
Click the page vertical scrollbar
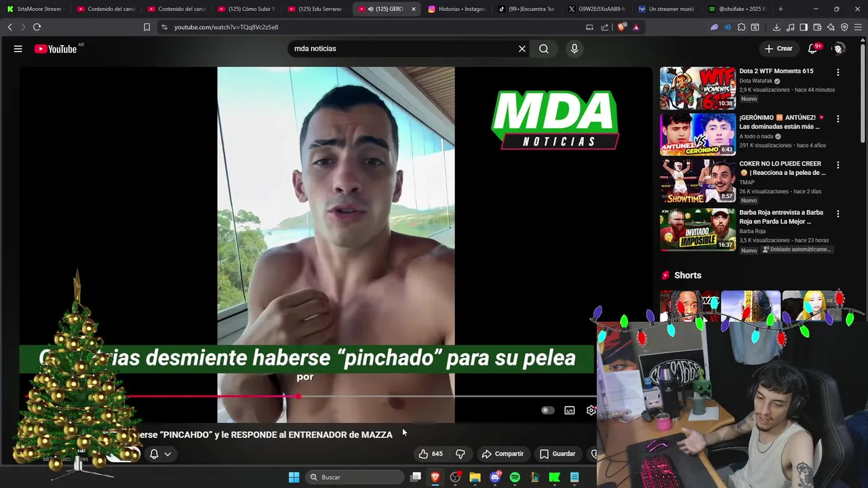click(863, 95)
